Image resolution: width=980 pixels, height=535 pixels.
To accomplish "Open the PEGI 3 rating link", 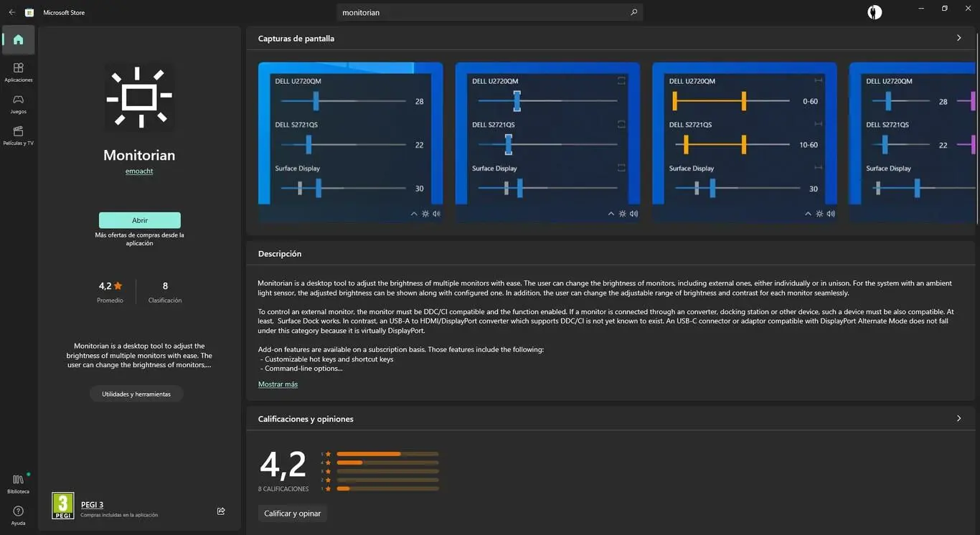I will (92, 505).
